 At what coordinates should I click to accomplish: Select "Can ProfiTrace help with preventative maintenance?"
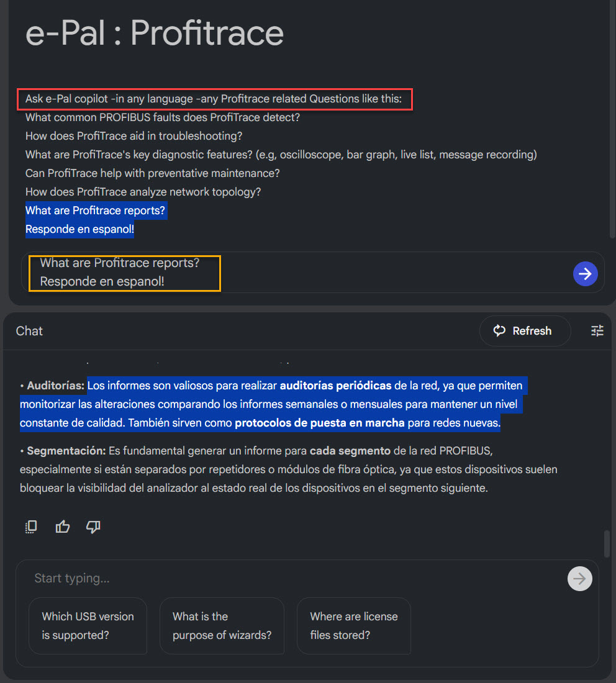[151, 173]
